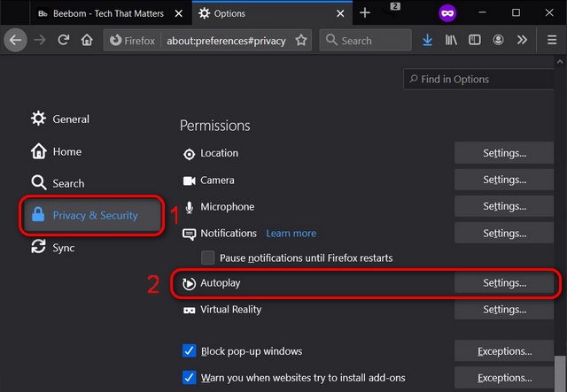567x392 pixels.
Task: Select Privacy & Security in sidebar
Action: [94, 215]
